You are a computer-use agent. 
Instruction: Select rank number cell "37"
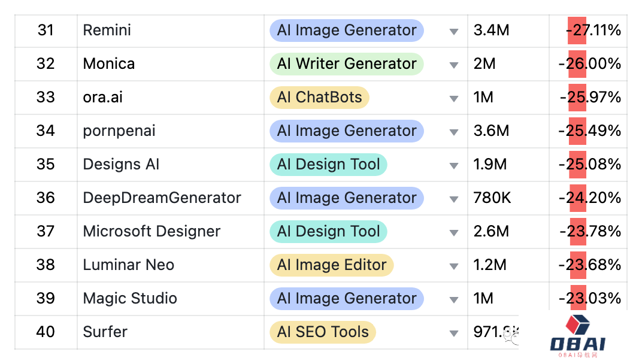(46, 232)
